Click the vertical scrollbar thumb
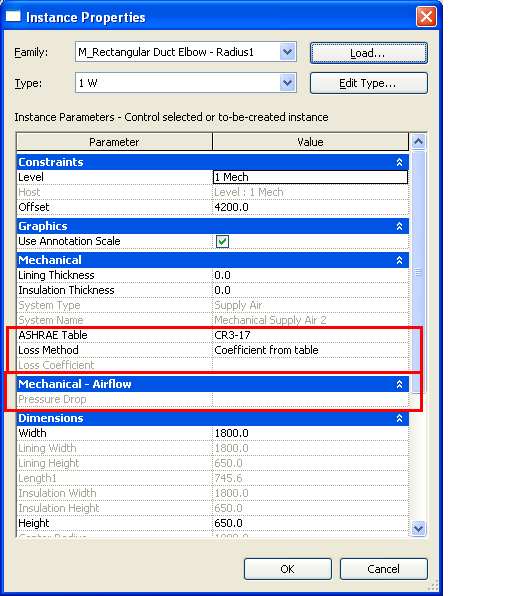The image size is (513, 596). [x=418, y=272]
